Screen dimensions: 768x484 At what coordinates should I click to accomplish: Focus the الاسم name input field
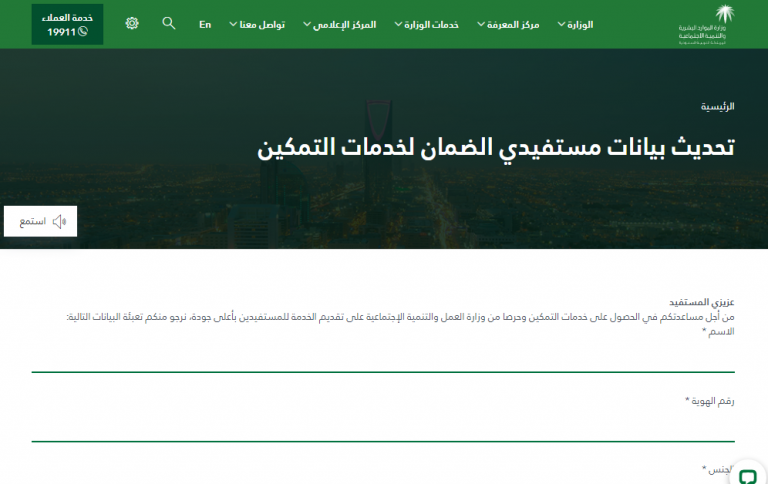[383, 358]
